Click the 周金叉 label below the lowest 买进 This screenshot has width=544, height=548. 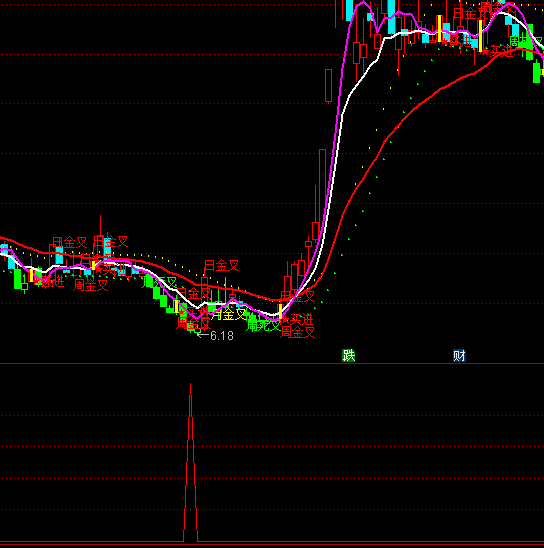pos(298,332)
